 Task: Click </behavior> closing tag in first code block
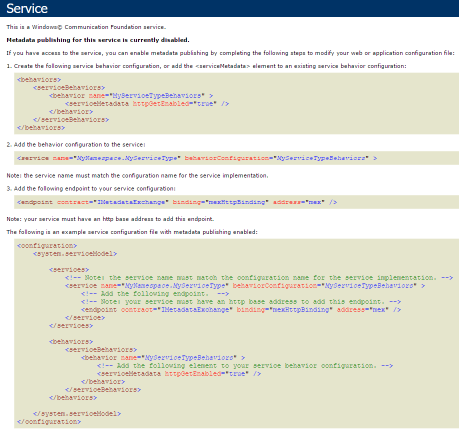71,112
